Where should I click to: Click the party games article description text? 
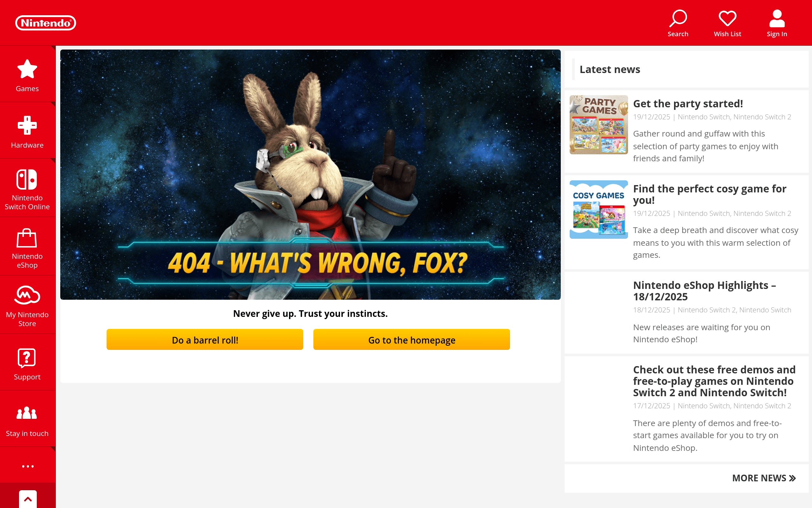click(x=706, y=146)
